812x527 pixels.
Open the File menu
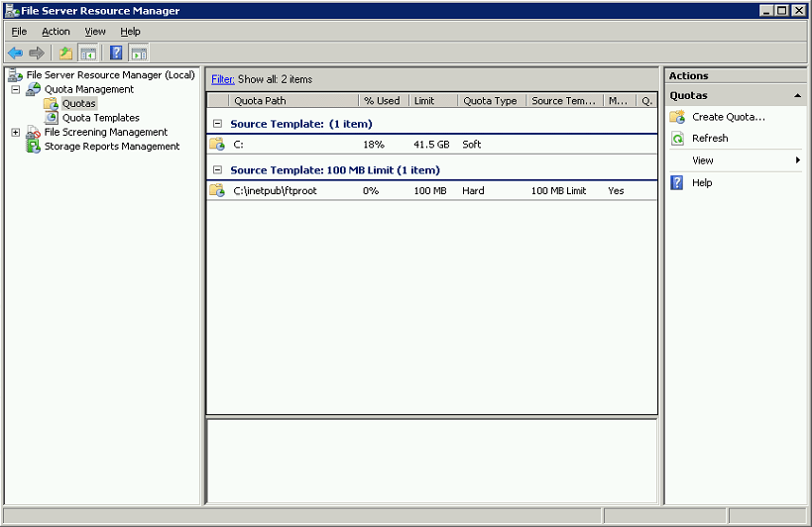[19, 32]
